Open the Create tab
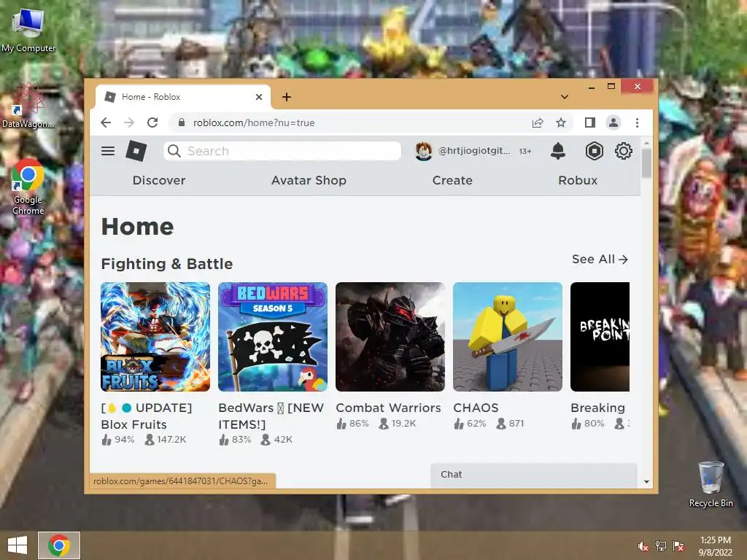Viewport: 747px width, 560px height. 452,181
